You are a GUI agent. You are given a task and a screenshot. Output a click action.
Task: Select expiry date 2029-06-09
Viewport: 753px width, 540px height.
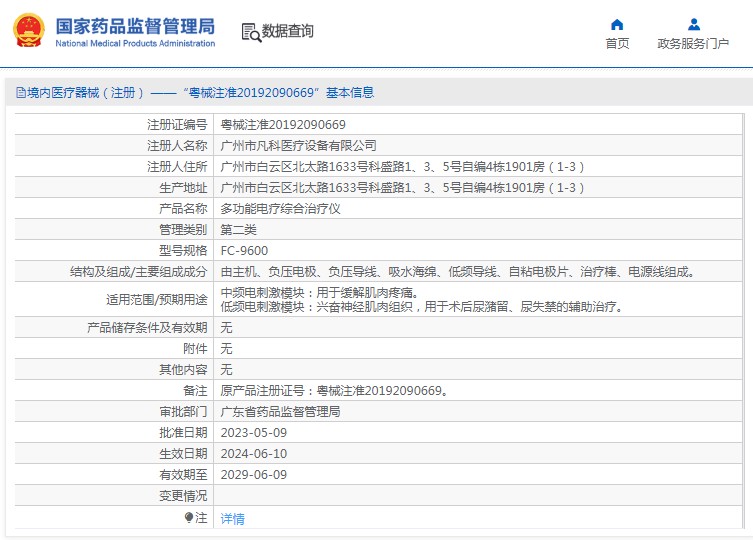click(254, 475)
